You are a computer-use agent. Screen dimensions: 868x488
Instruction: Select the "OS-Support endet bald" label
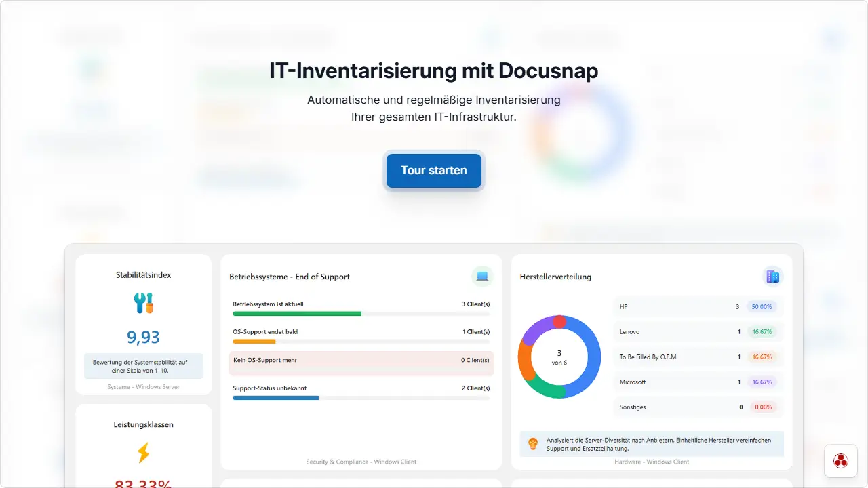point(265,332)
